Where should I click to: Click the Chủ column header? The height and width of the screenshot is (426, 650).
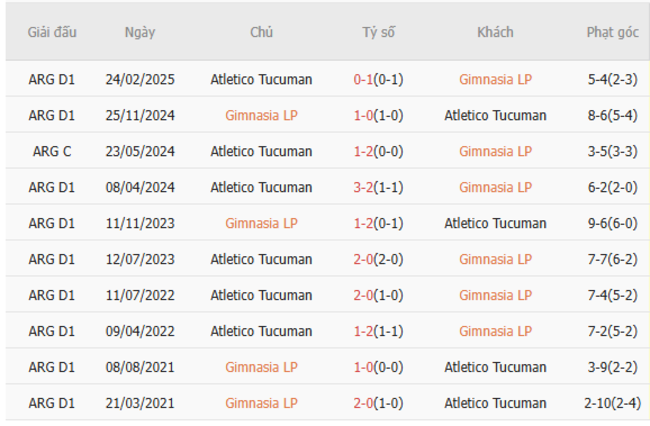coord(261,32)
